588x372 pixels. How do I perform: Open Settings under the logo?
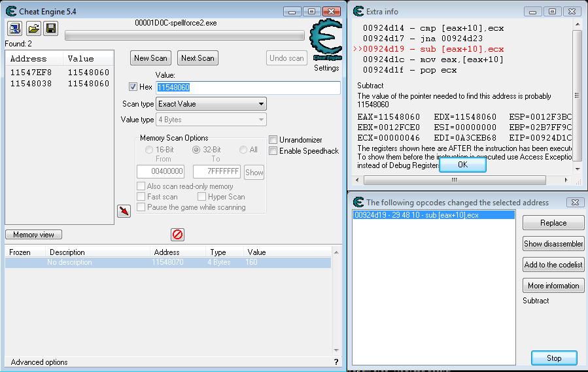[x=326, y=68]
